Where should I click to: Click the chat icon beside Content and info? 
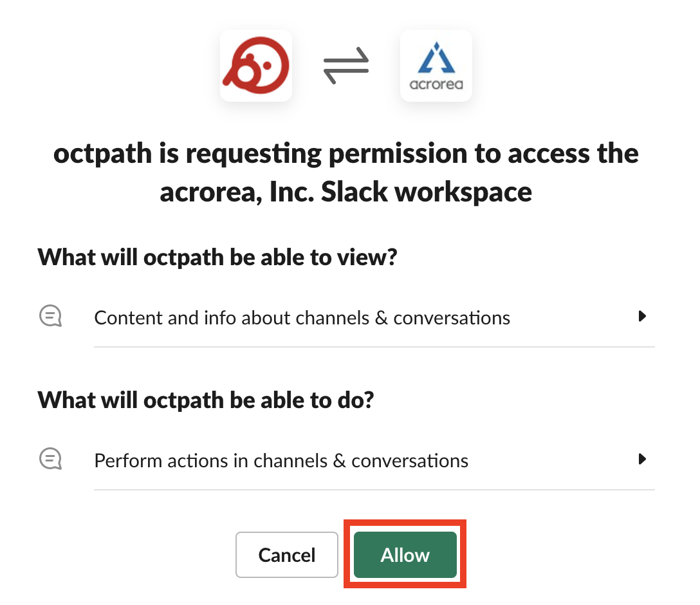50,316
